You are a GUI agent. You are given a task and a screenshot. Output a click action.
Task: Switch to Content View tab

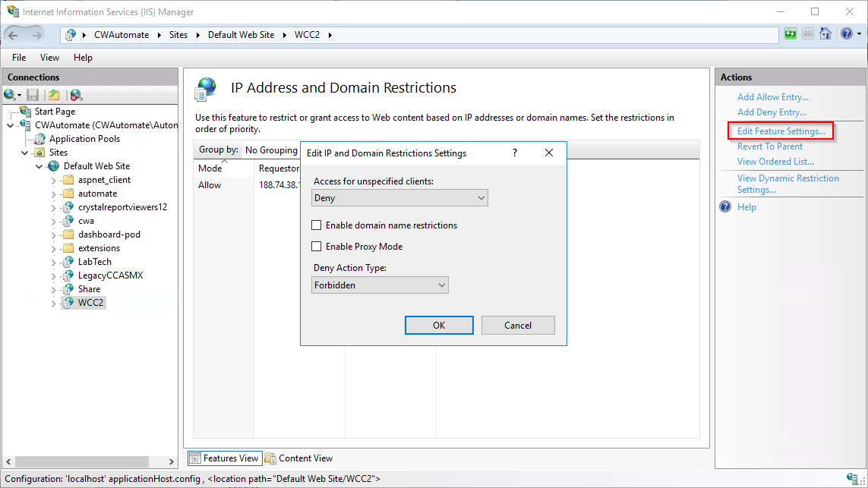click(299, 458)
